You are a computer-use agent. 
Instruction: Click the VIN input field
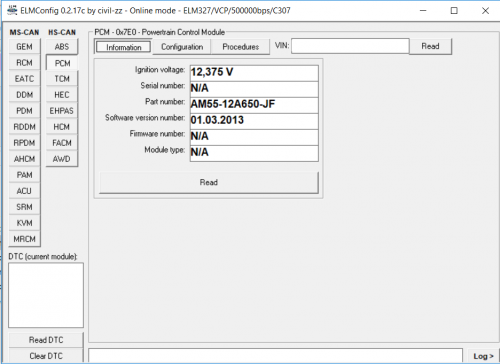coord(350,46)
